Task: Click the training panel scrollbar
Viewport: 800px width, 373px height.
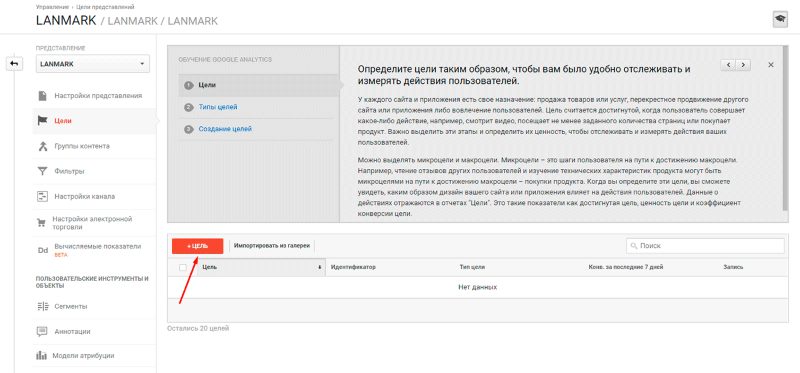Action: point(785,128)
